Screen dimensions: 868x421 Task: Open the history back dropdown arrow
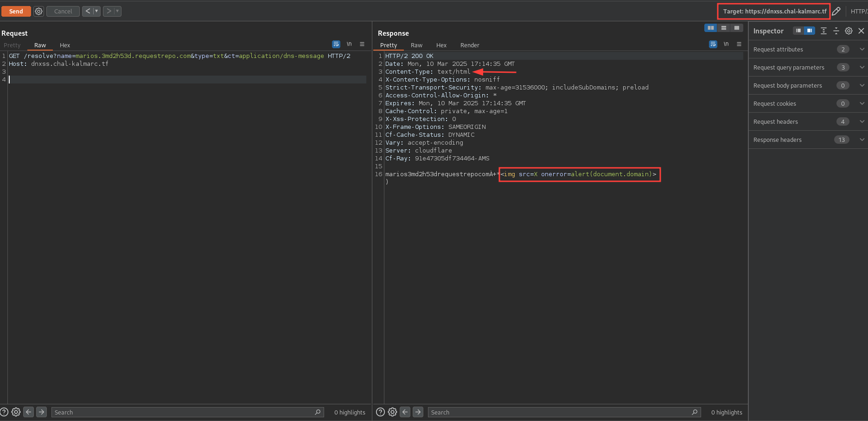click(96, 11)
